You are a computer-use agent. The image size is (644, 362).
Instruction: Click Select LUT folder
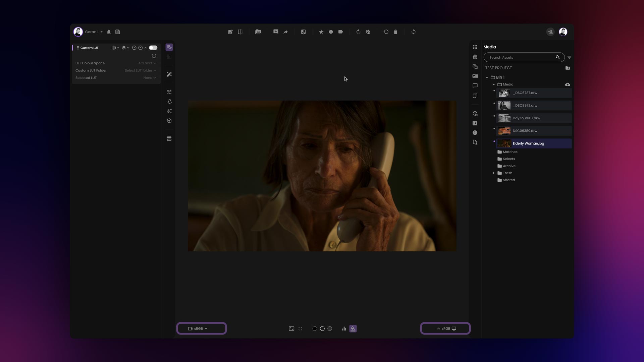pyautogui.click(x=140, y=70)
